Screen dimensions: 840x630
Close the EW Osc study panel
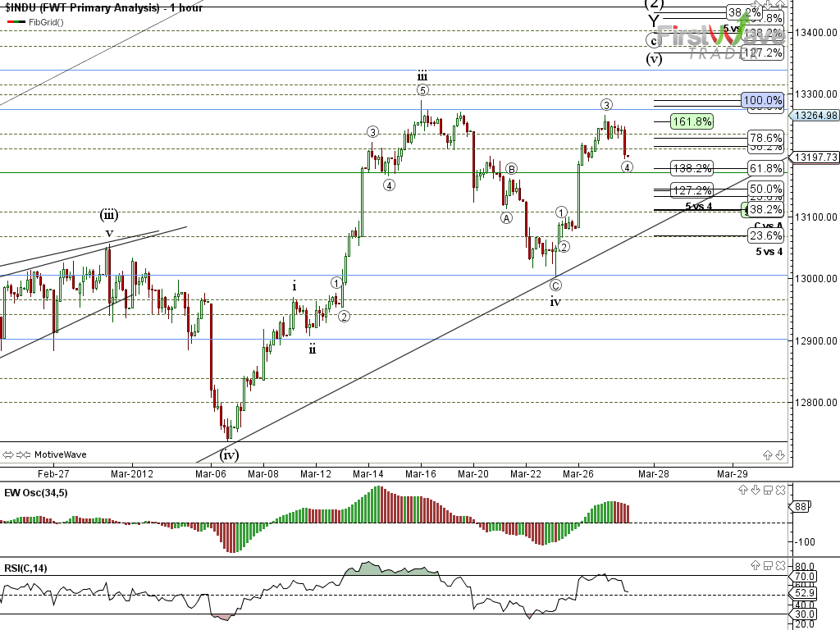(779, 490)
